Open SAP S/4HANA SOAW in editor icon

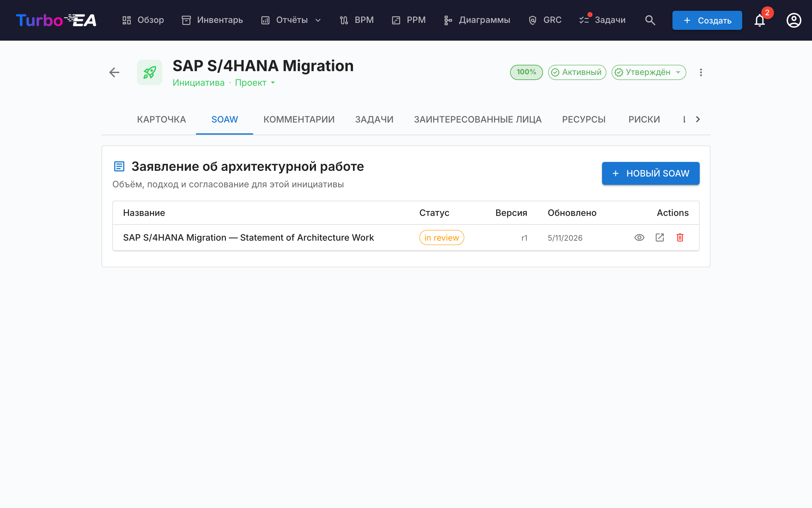660,237
